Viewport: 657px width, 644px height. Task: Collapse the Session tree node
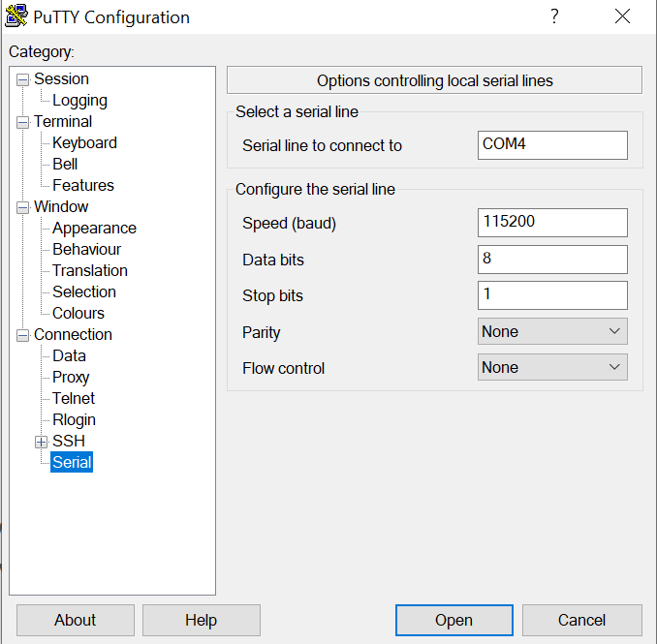(x=22, y=79)
